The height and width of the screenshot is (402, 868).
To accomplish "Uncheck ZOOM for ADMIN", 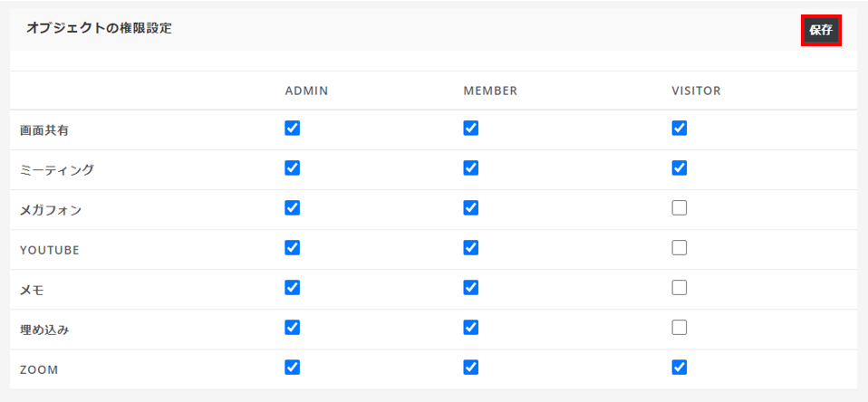I will pos(293,368).
